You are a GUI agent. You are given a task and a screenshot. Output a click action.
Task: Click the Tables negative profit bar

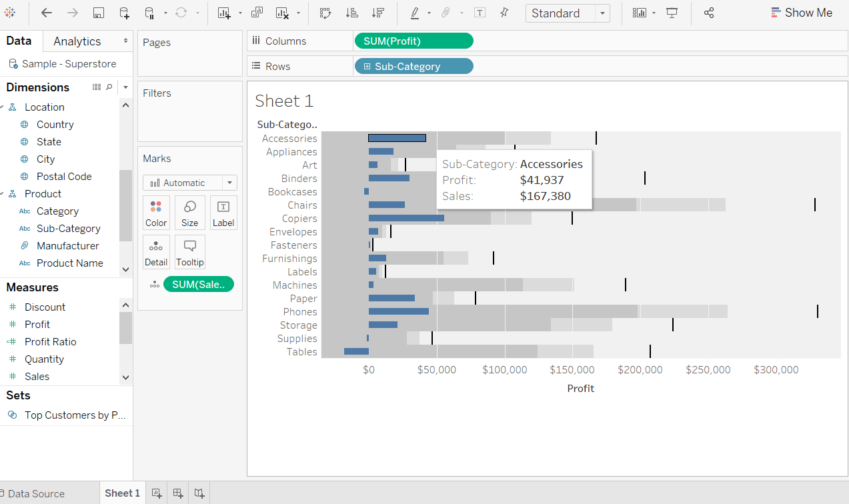(x=356, y=351)
